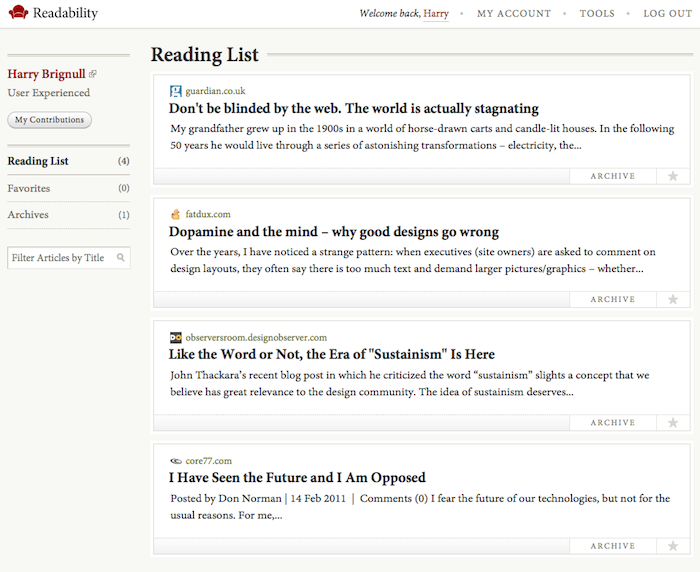Open Archives in the sidebar
Viewport: 700px width, 572px height.
[x=68, y=215]
